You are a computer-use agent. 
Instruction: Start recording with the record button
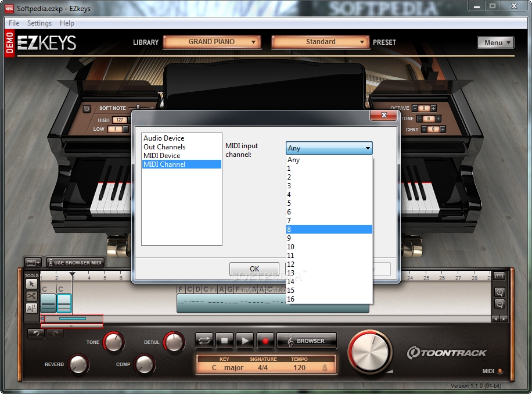[265, 341]
